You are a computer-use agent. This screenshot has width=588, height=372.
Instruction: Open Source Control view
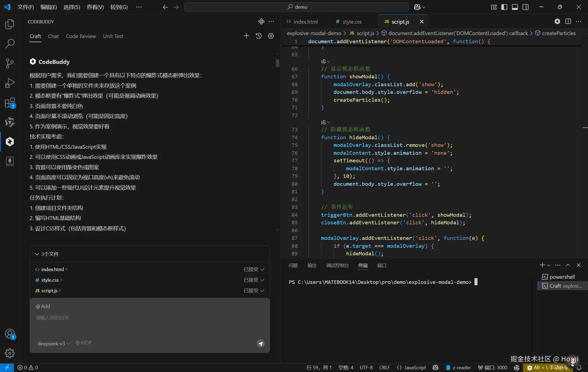[10, 63]
